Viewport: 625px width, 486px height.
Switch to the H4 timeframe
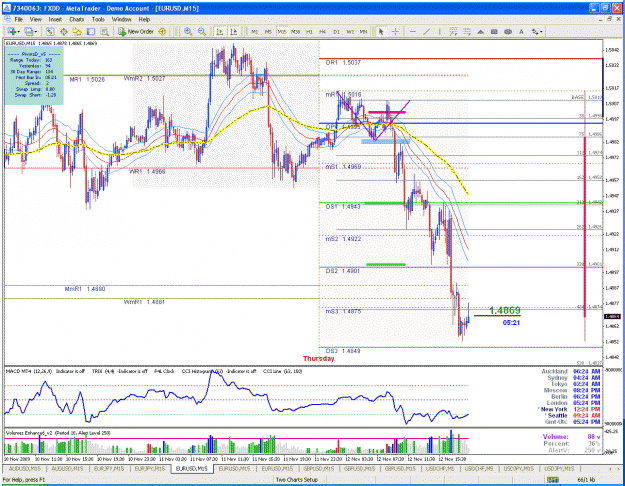(322, 31)
